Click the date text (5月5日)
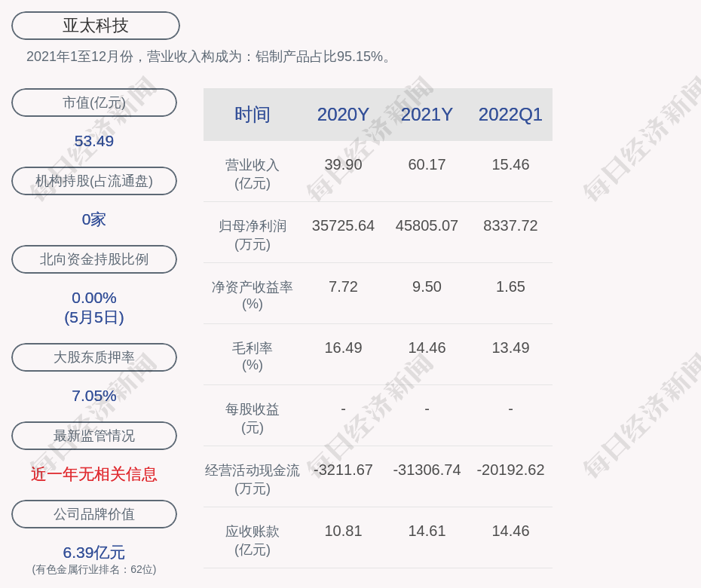 94,317
